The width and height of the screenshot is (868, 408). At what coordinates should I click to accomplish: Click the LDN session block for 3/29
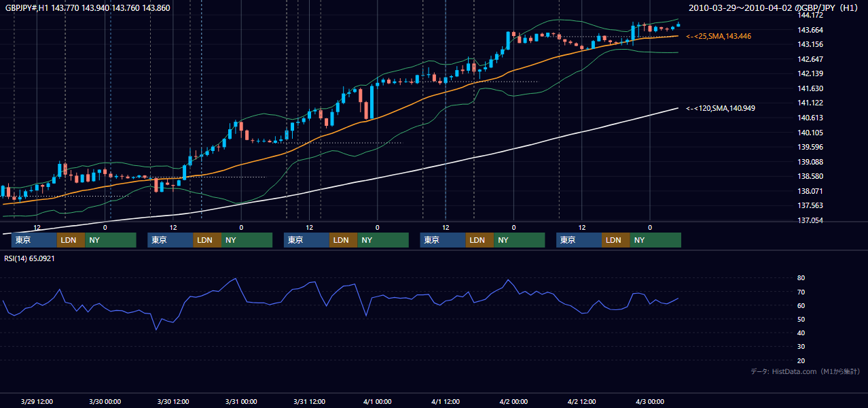[x=71, y=240]
